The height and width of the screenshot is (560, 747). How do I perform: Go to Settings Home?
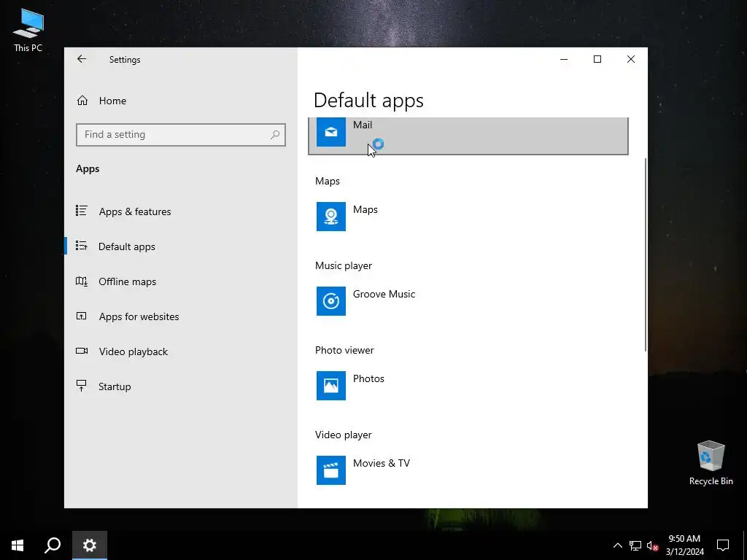[181, 101]
